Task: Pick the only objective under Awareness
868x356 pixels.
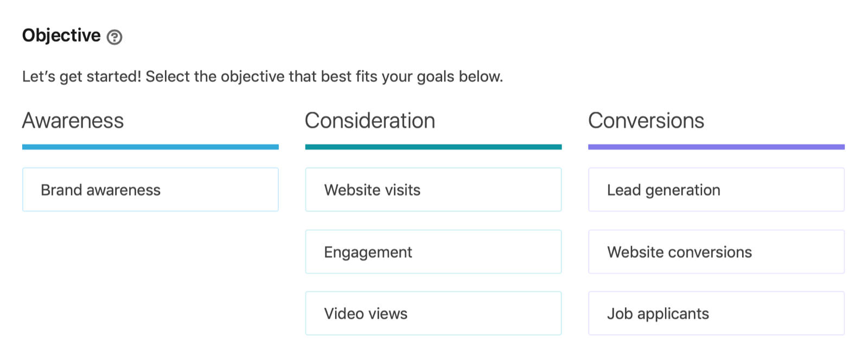Action: pyautogui.click(x=150, y=190)
